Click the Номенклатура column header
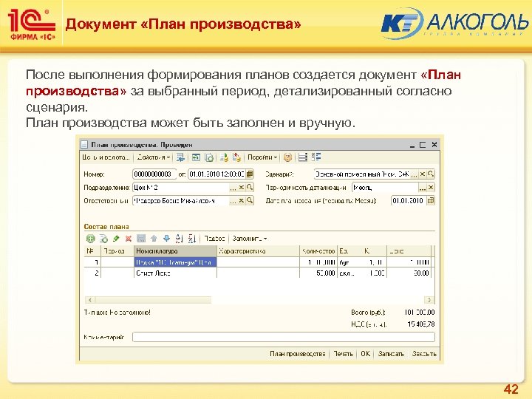The height and width of the screenshot is (399, 532). (x=175, y=251)
